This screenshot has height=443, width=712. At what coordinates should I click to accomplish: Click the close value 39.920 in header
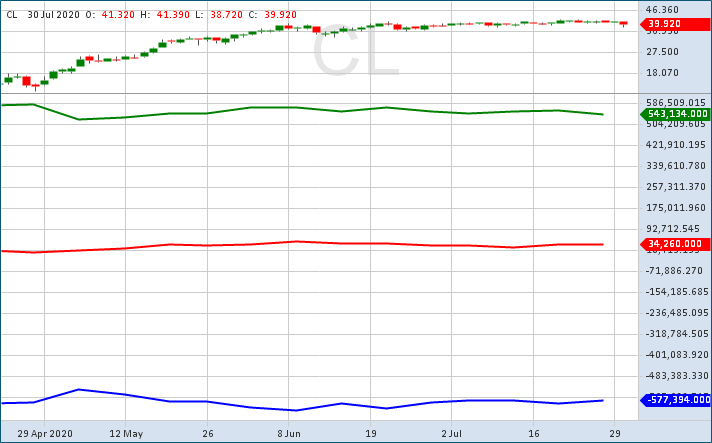(281, 15)
